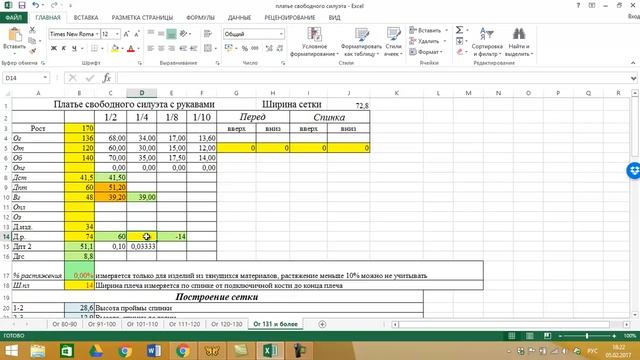Toggle Bold (Ж) formatting

[53, 49]
